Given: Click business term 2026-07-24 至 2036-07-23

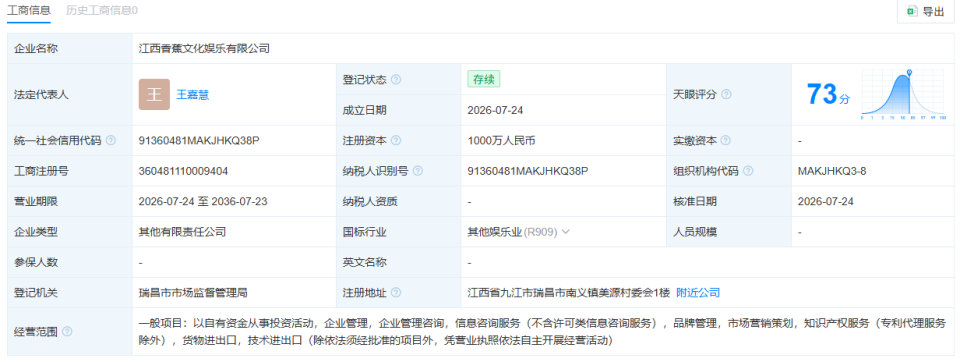Looking at the screenshot, I should point(203,202).
